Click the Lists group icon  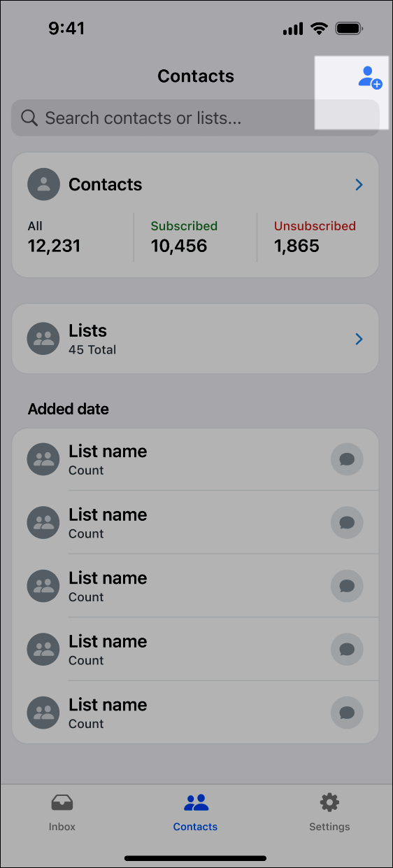[43, 339]
